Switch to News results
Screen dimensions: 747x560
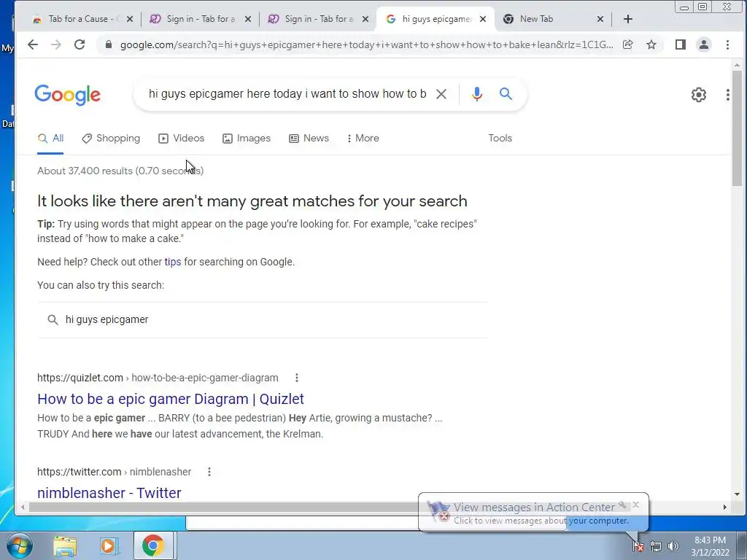[x=309, y=139]
